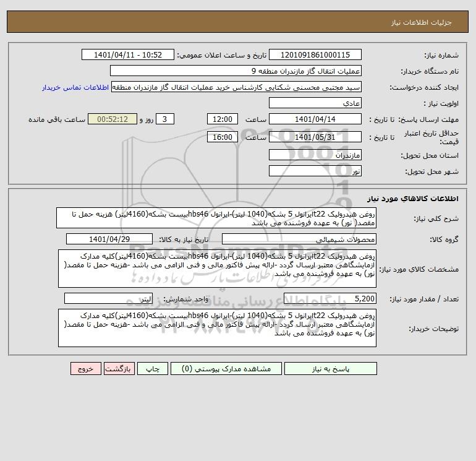
Task: Click the label 'نام دستگاه خریدار:'
Action: coord(430,71)
